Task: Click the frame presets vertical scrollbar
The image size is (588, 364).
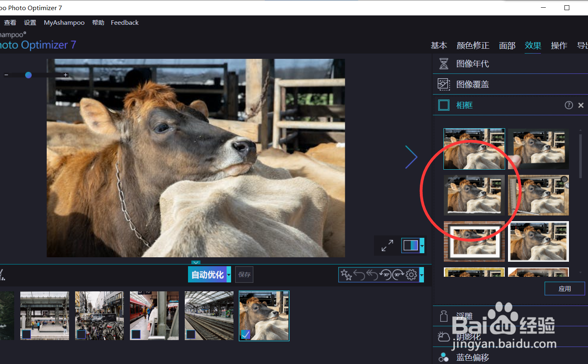Action: pos(581,156)
